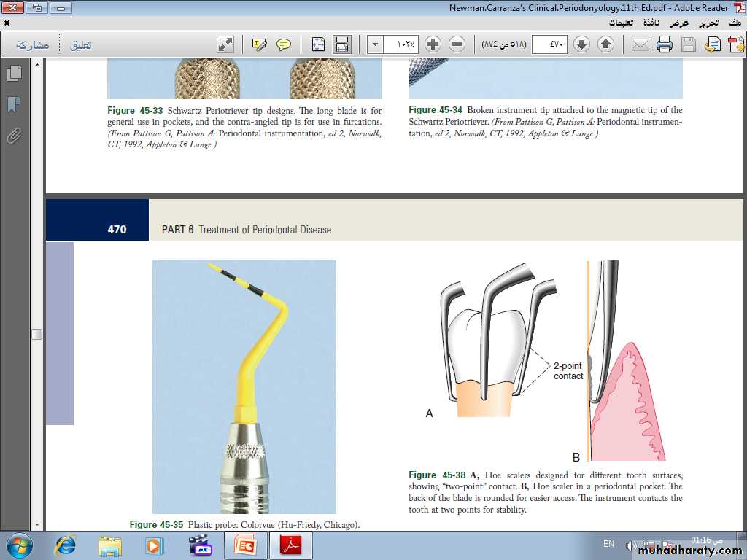Click the zoom out minus button
The height and width of the screenshot is (560, 747).
tap(457, 44)
